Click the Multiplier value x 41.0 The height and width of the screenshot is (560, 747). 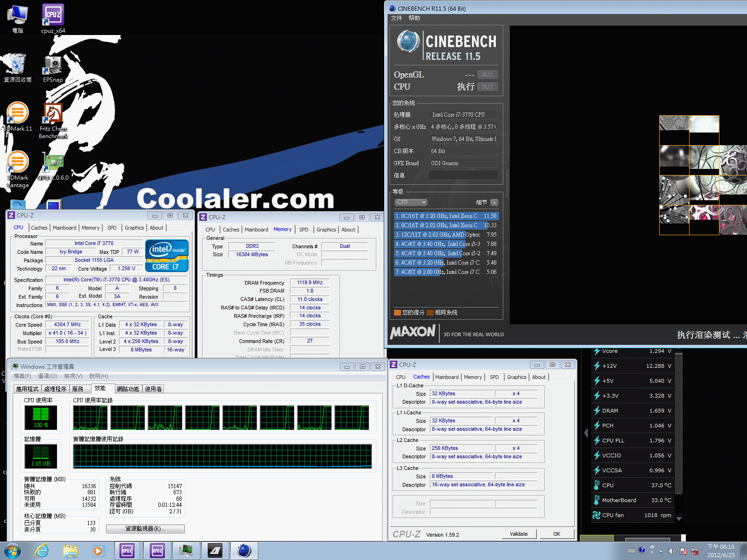(x=68, y=333)
